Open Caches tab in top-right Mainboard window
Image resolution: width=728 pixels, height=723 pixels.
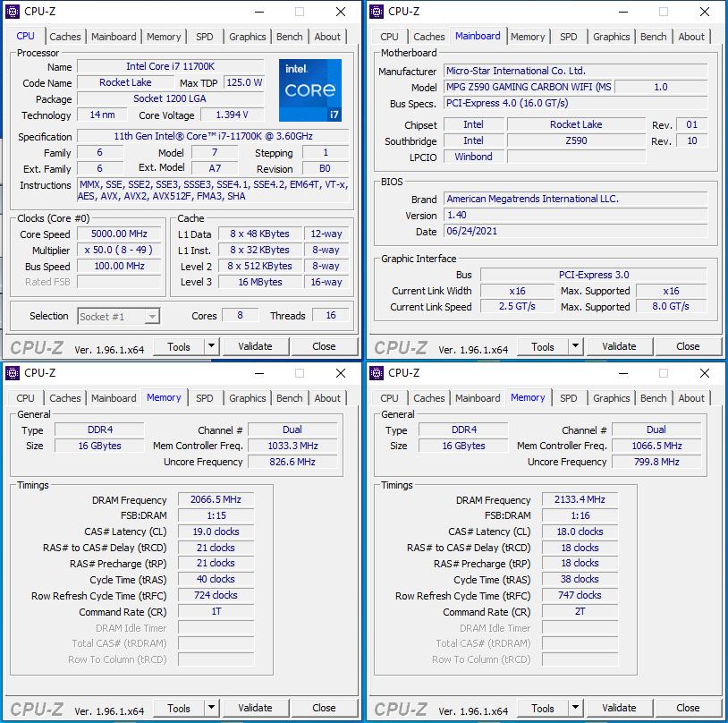[x=429, y=37]
